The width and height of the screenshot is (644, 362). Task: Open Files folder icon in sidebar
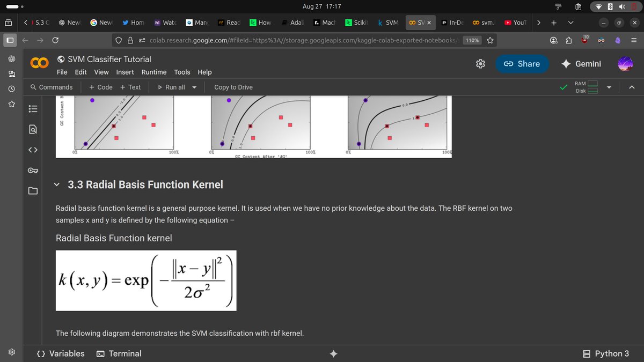[x=33, y=190]
